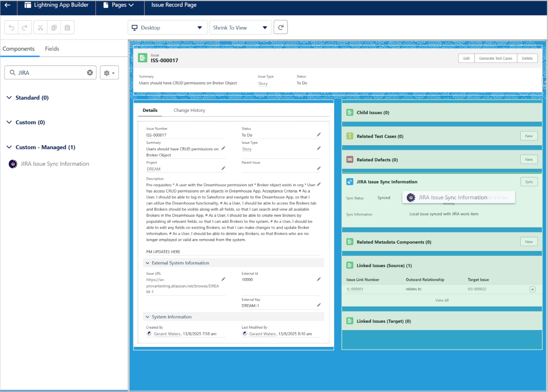548x392 pixels.
Task: Click the Related Defects icon
Action: 350,160
